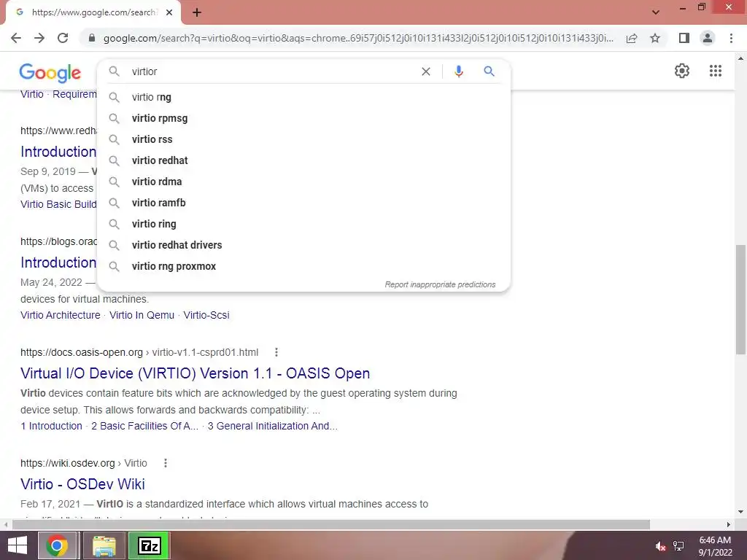Click the address bar URL

coord(358,38)
